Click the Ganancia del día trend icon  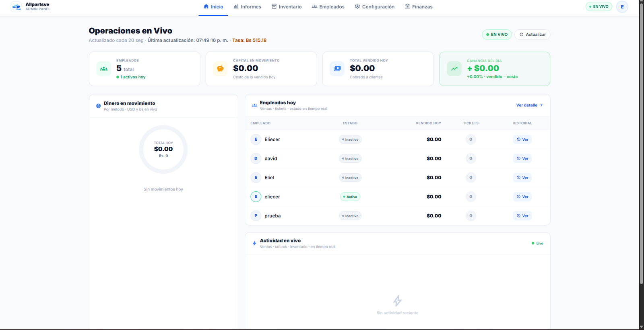pos(454,69)
